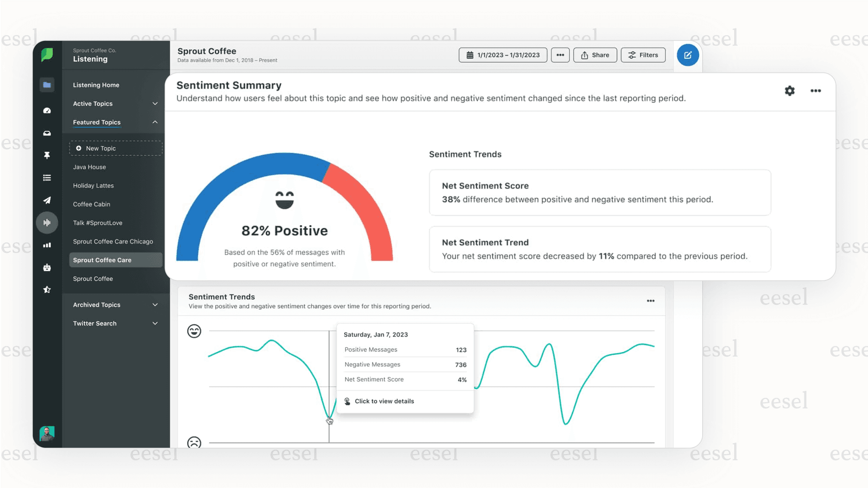The image size is (868, 488).
Task: Open the Tasks list icon
Action: (47, 177)
